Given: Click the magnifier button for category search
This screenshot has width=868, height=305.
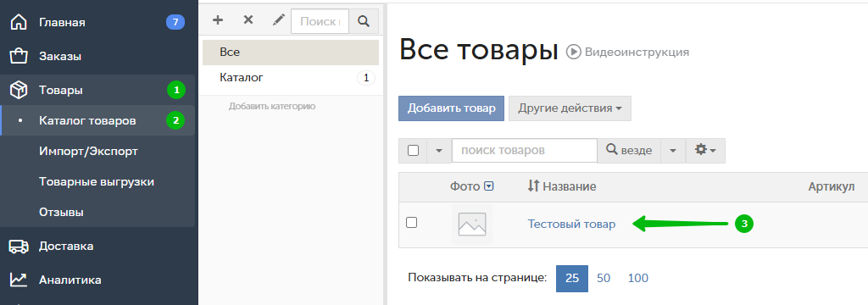Looking at the screenshot, I should pyautogui.click(x=364, y=21).
